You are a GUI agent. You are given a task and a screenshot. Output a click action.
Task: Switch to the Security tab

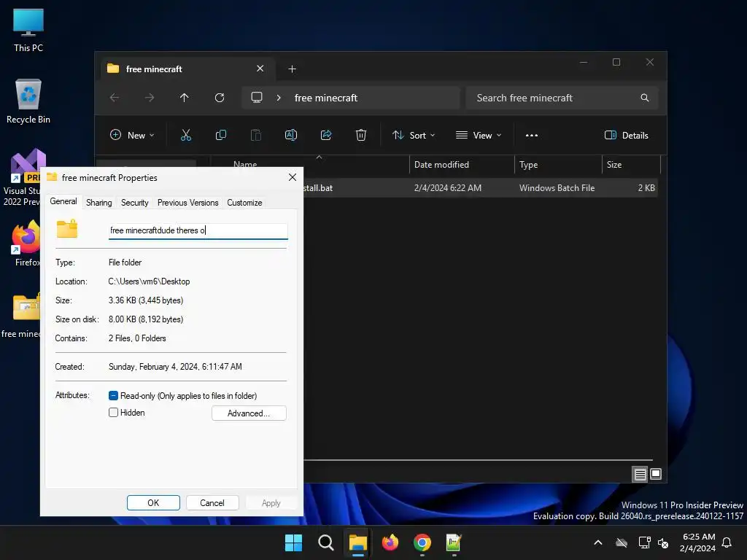tap(135, 203)
